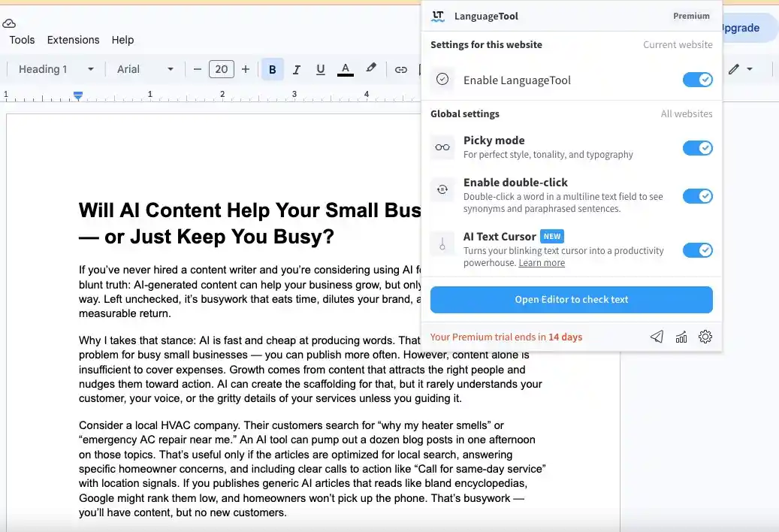The height and width of the screenshot is (532, 779).
Task: Click the 'Current website' label
Action: (x=678, y=44)
